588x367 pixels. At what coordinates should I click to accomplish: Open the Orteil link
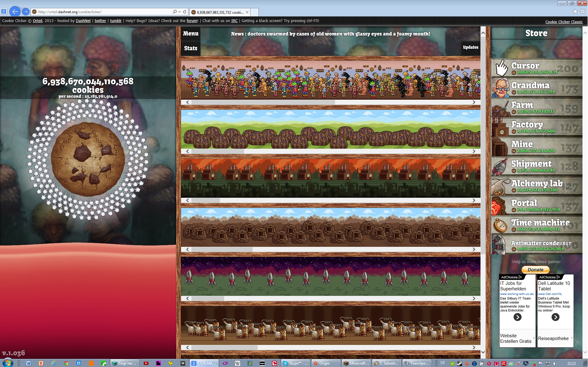[38, 21]
